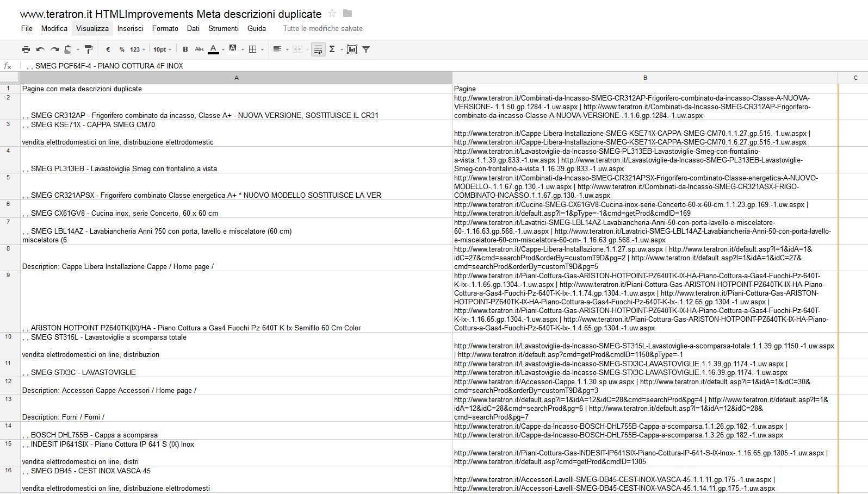Click the folder icon beside the title
Image resolution: width=868 pixels, height=494 pixels.
tap(348, 13)
